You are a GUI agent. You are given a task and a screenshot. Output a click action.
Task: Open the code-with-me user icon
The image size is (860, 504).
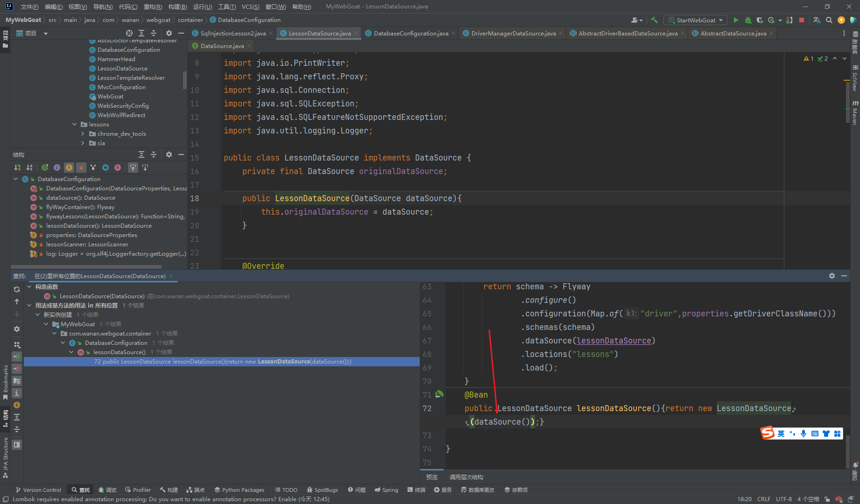(636, 20)
